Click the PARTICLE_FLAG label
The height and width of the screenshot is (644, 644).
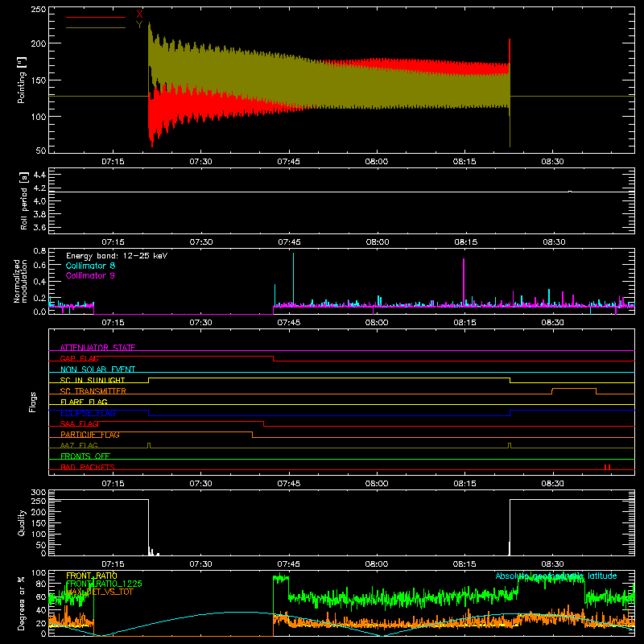[x=90, y=435]
